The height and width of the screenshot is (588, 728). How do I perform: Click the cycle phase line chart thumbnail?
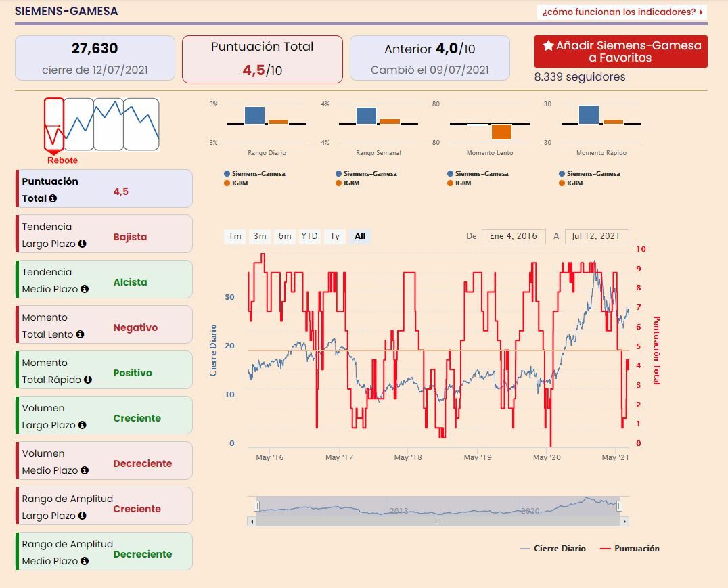[101, 124]
